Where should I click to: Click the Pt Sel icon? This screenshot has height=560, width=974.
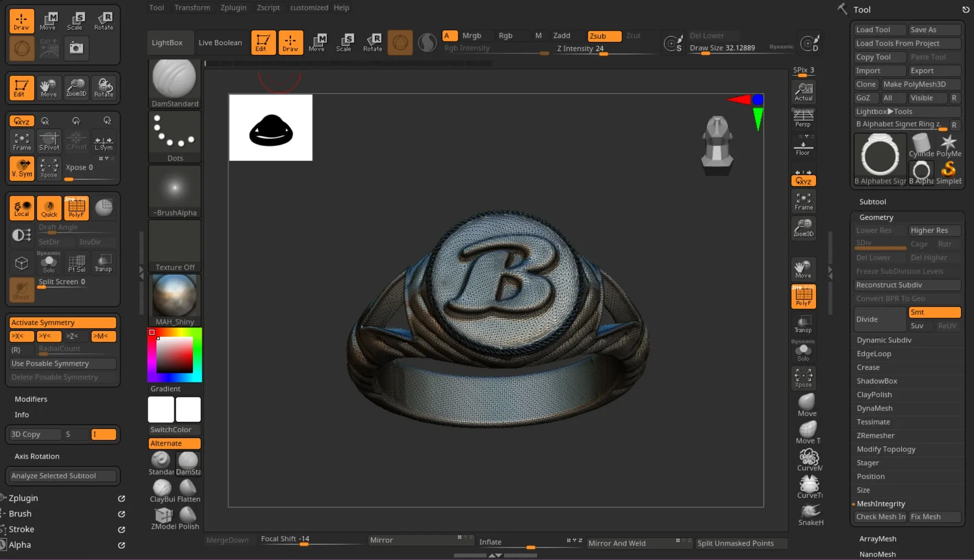[76, 262]
